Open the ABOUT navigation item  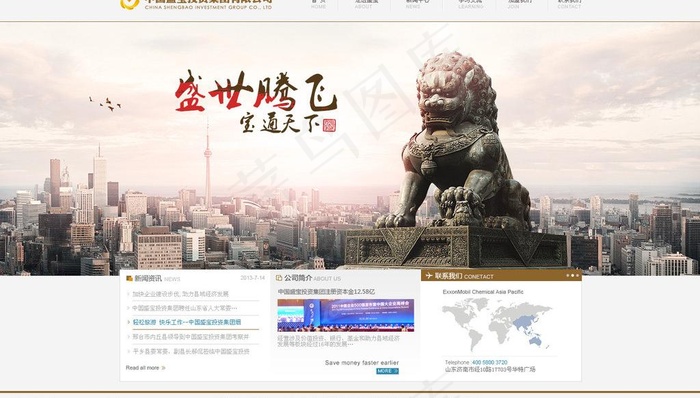point(366,4)
